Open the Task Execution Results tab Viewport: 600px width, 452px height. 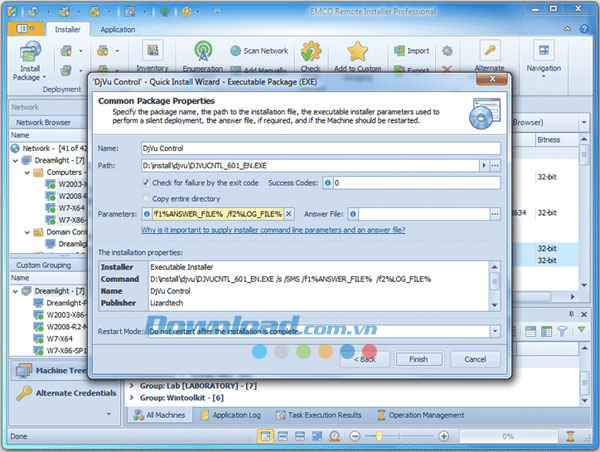(319, 415)
